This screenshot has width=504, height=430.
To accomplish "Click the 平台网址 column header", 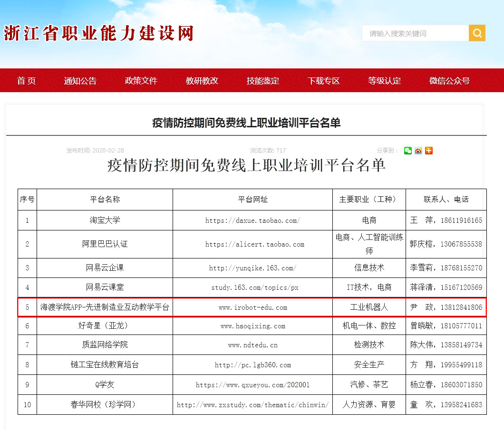I will [x=252, y=200].
